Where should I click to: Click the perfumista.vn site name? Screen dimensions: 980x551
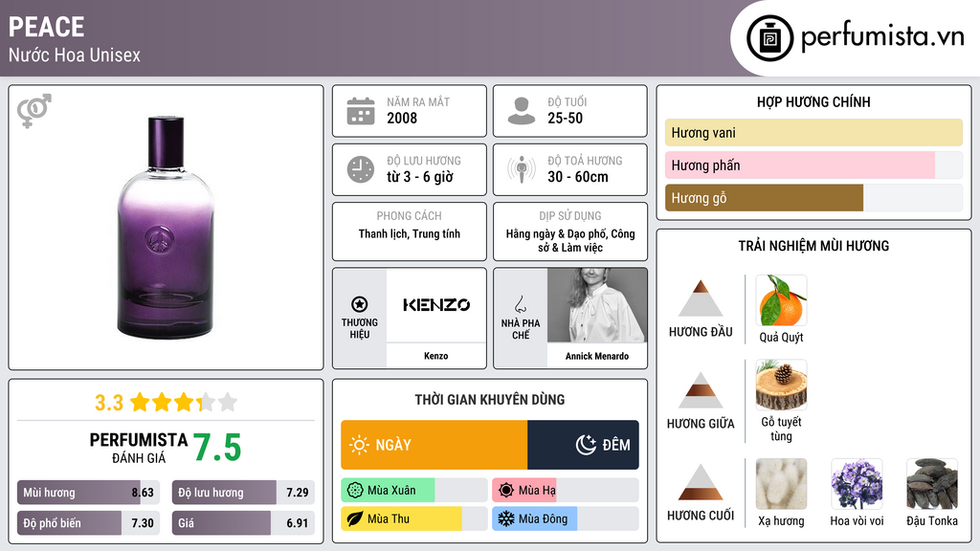(x=882, y=37)
